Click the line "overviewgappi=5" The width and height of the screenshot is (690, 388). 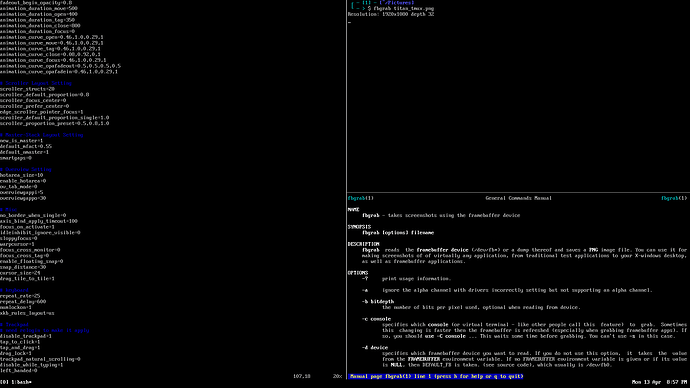click(x=22, y=192)
